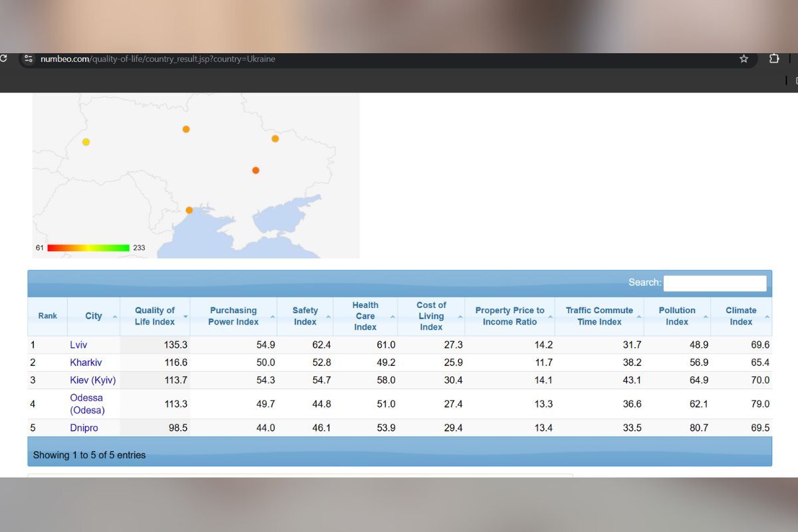Click the orange map dot near Odessa
The height and width of the screenshot is (532, 798).
pyautogui.click(x=189, y=210)
